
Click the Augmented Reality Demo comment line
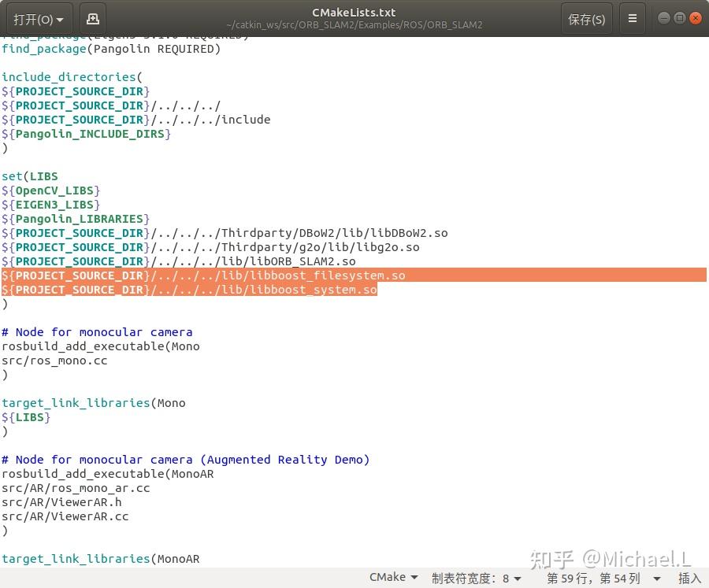pyautogui.click(x=186, y=460)
